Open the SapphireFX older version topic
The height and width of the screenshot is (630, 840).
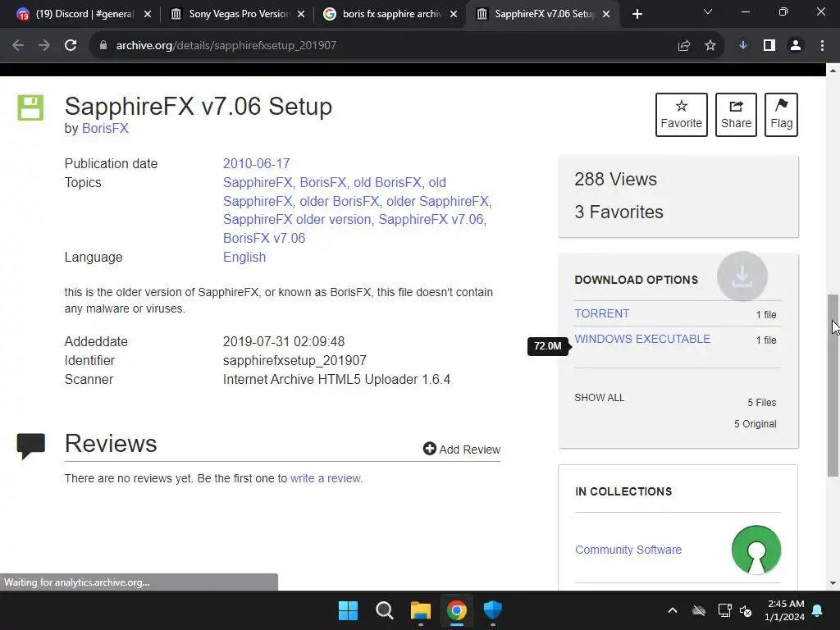tap(297, 220)
